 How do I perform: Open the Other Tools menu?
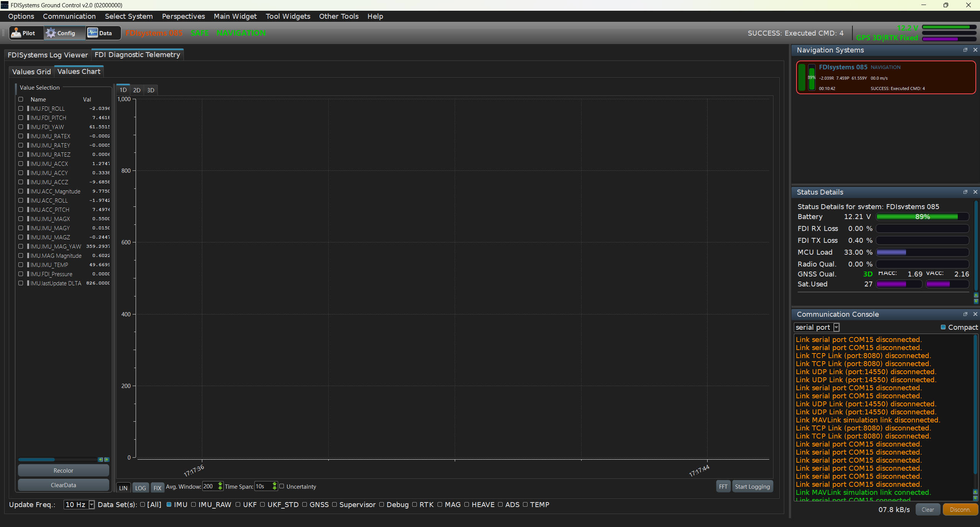pyautogui.click(x=339, y=16)
